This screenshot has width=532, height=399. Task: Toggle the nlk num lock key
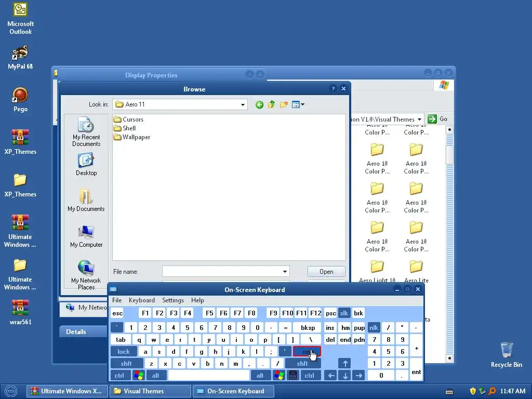(374, 328)
